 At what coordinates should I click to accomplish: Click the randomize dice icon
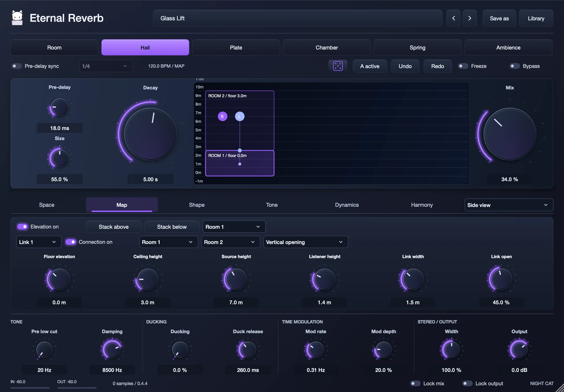coord(338,66)
